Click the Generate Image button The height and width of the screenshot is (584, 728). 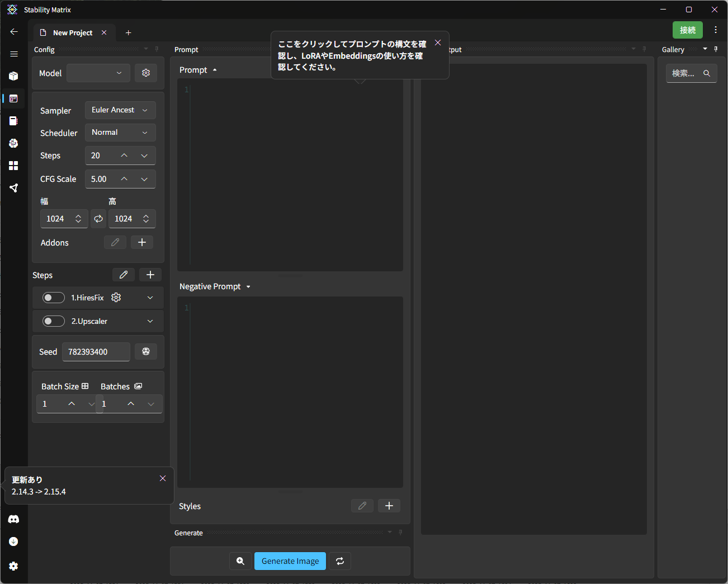coord(290,561)
